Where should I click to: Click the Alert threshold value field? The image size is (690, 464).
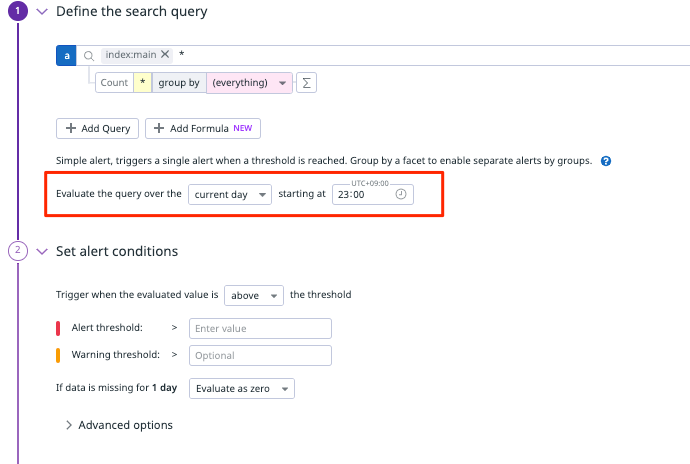tap(260, 328)
